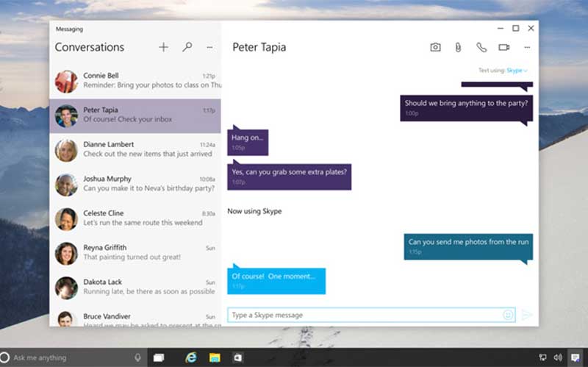588x367 pixels.
Task: Start video call with Peter Tapia
Action: coord(503,47)
